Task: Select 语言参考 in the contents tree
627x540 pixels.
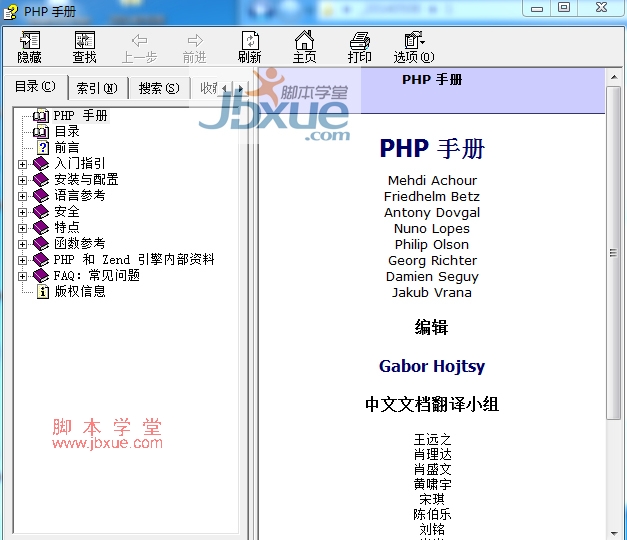Action: 80,196
